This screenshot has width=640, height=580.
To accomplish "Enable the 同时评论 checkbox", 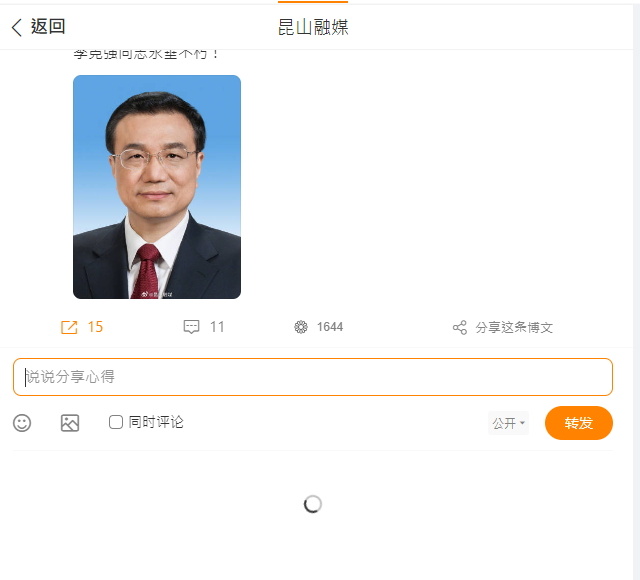I will tap(116, 422).
